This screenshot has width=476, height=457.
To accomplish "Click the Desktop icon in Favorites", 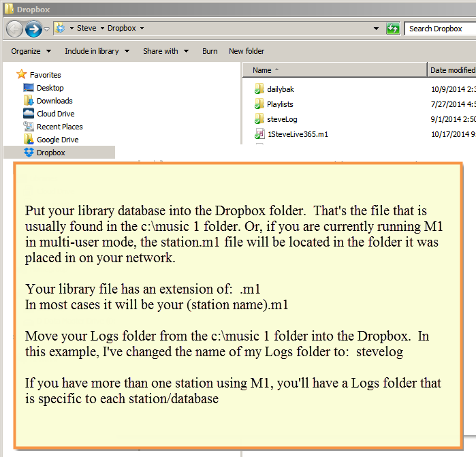I will (29, 87).
